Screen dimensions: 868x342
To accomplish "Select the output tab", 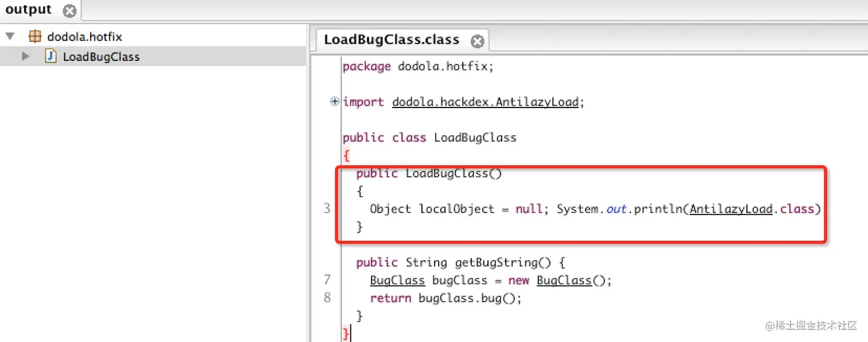I will coord(29,10).
